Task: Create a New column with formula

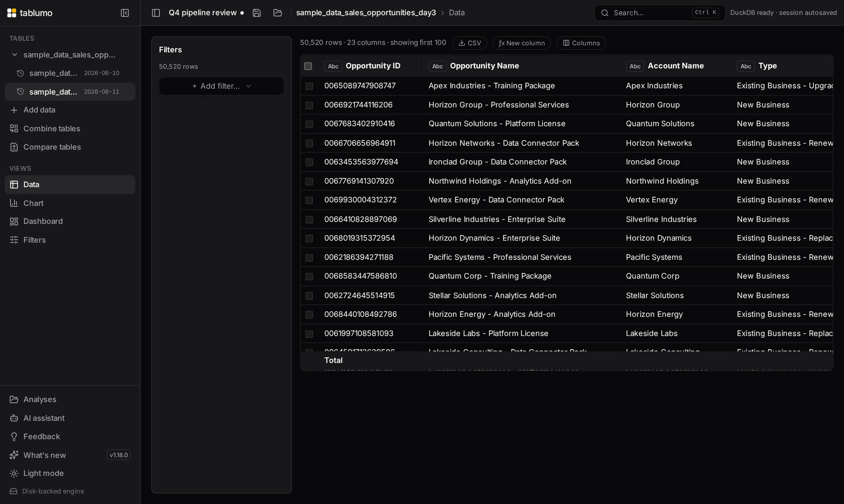Action: coord(522,43)
